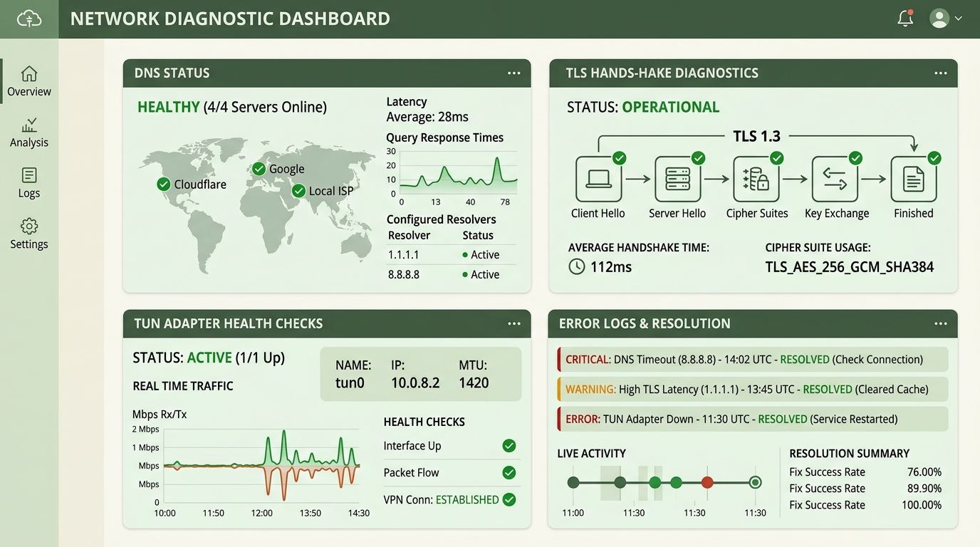Open the Logs section
This screenshot has height=547, width=980.
(29, 183)
